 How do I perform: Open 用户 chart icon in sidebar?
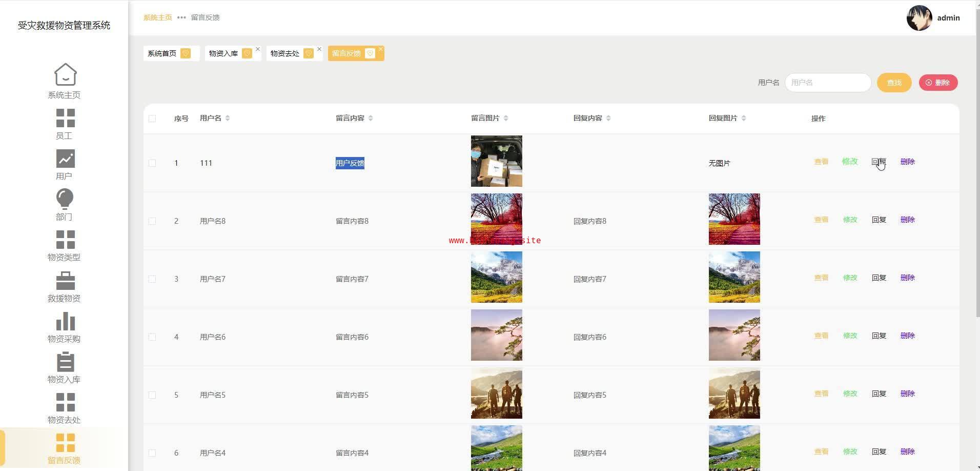(65, 159)
